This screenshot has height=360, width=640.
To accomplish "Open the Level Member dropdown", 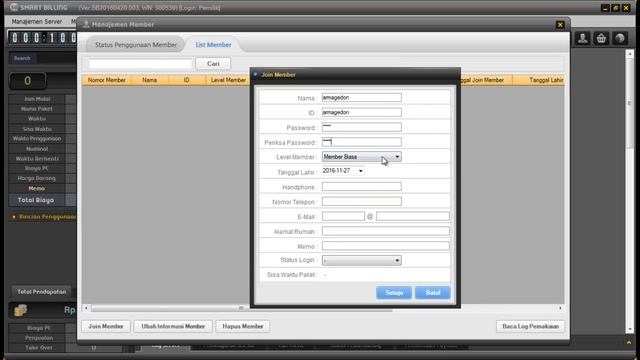I will click(x=362, y=157).
